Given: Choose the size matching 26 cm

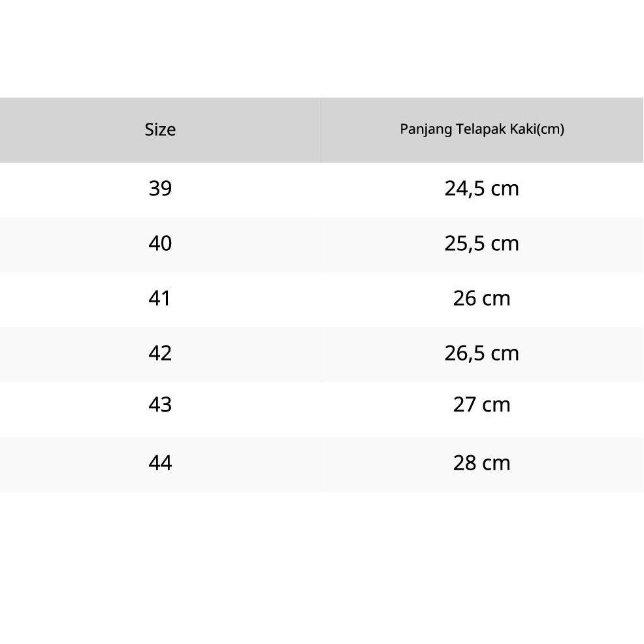Looking at the screenshot, I should pos(160,298).
